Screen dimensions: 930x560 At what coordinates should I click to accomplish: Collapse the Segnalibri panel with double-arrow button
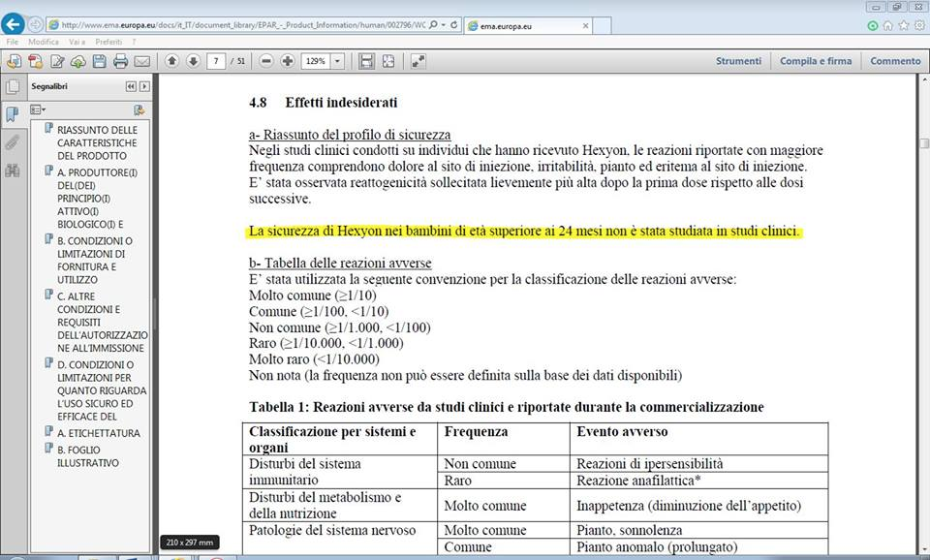pyautogui.click(x=131, y=86)
